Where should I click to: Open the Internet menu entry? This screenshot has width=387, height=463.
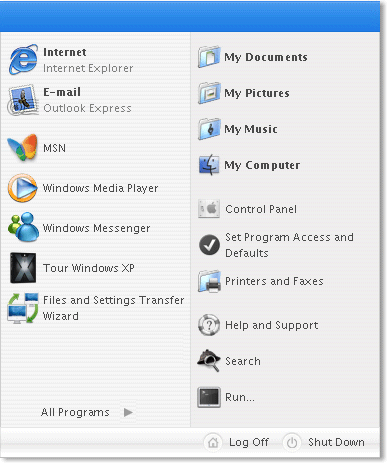pyautogui.click(x=65, y=52)
